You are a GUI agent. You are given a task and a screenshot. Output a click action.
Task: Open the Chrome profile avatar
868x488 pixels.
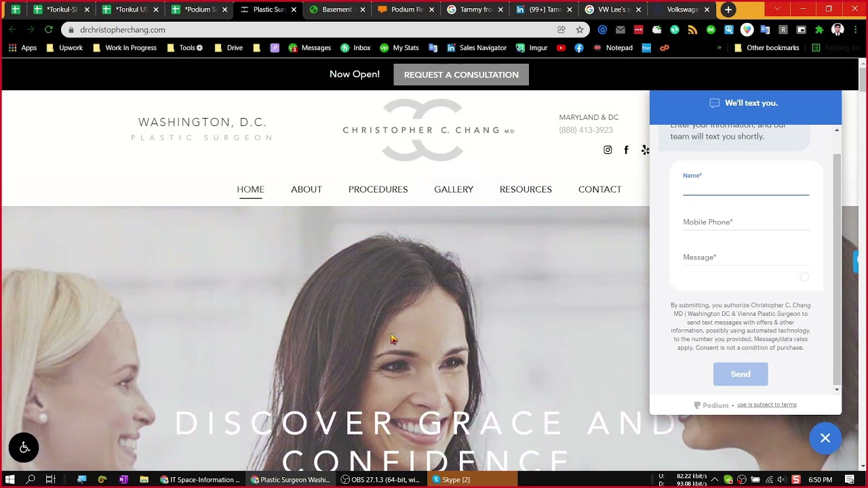(837, 30)
